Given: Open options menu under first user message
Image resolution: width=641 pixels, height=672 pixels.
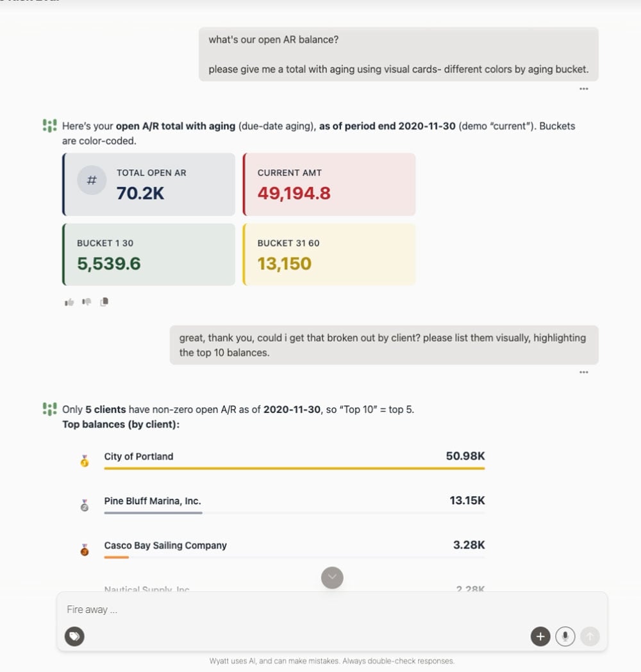Looking at the screenshot, I should point(583,88).
